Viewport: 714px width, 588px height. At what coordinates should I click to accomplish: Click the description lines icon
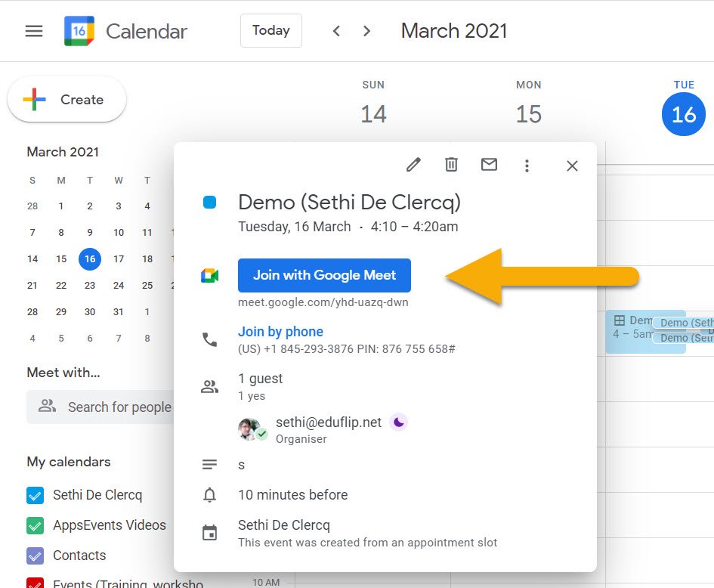click(209, 465)
